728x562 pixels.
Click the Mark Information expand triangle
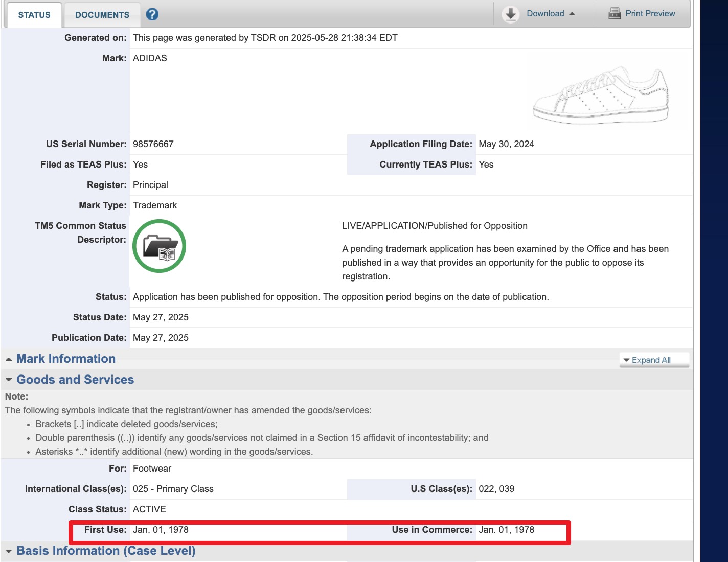(x=9, y=359)
